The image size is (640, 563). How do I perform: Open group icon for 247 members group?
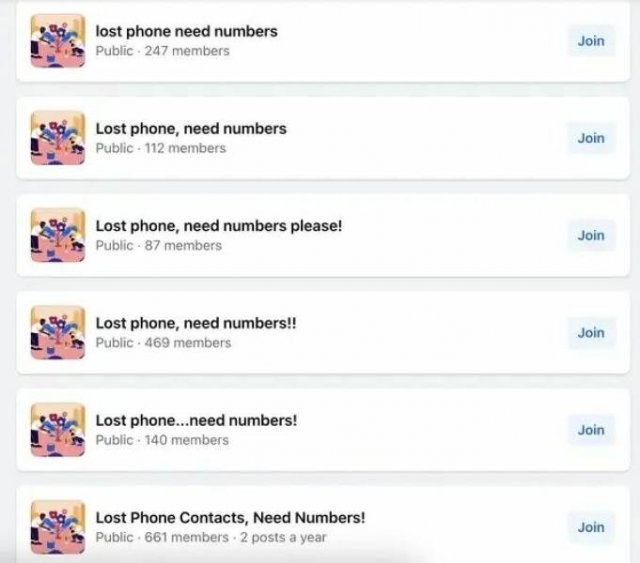click(x=58, y=41)
